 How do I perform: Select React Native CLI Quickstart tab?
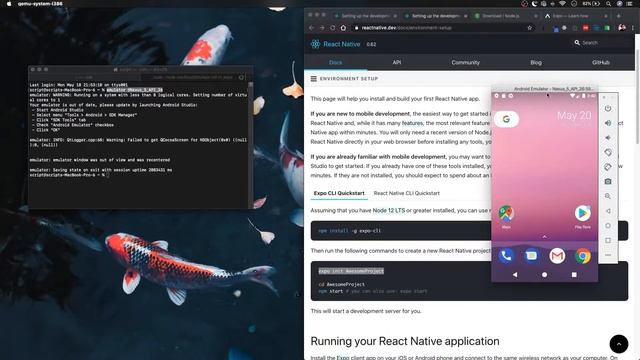pos(407,193)
